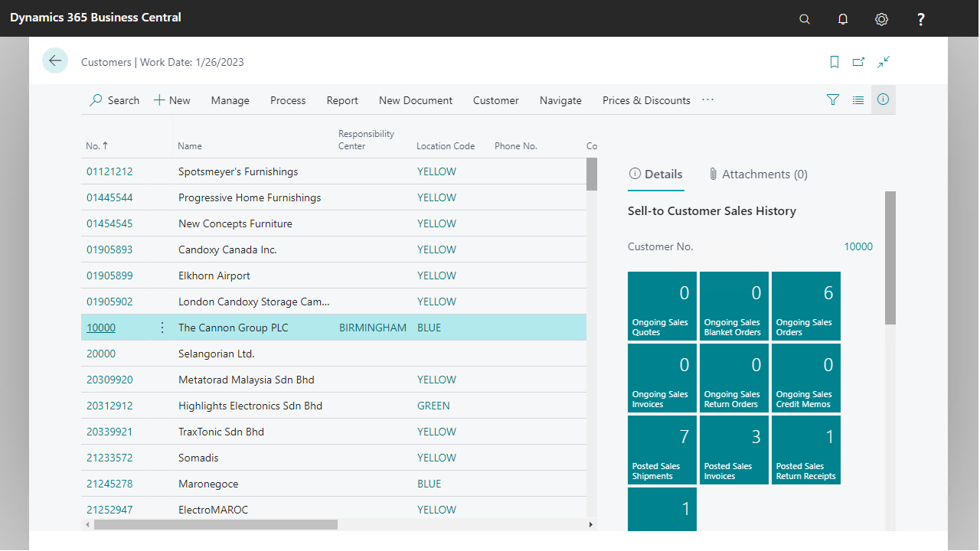Click the Location Code column header
This screenshot has height=551, width=980.
pyautogui.click(x=446, y=146)
